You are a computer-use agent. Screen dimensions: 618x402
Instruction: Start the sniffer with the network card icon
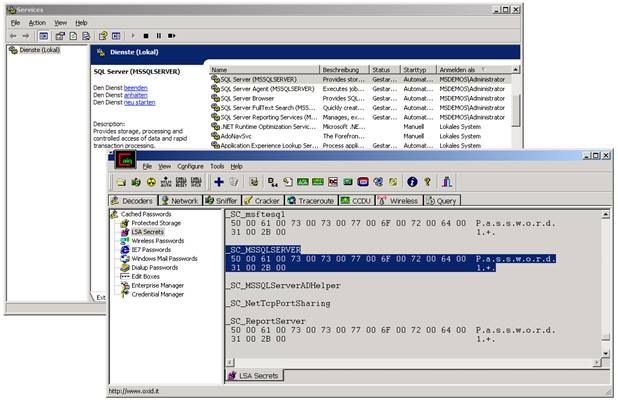136,182
